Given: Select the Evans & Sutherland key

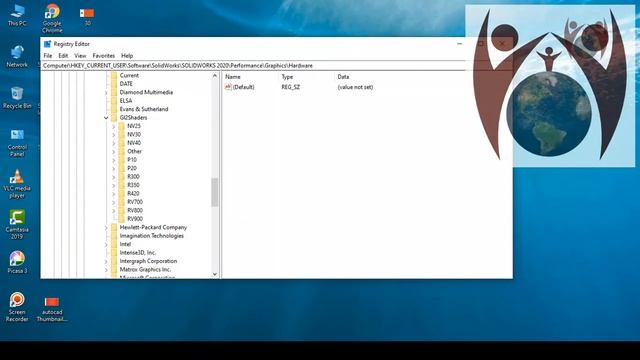Looking at the screenshot, I should pyautogui.click(x=144, y=109).
